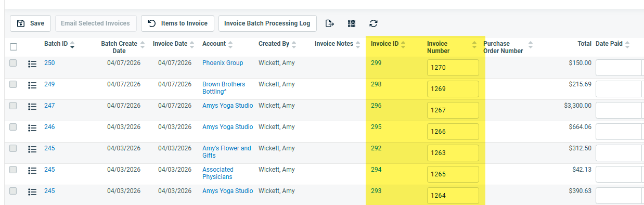Click Invoice Number field showing 1266
This screenshot has height=205, width=644.
(453, 132)
